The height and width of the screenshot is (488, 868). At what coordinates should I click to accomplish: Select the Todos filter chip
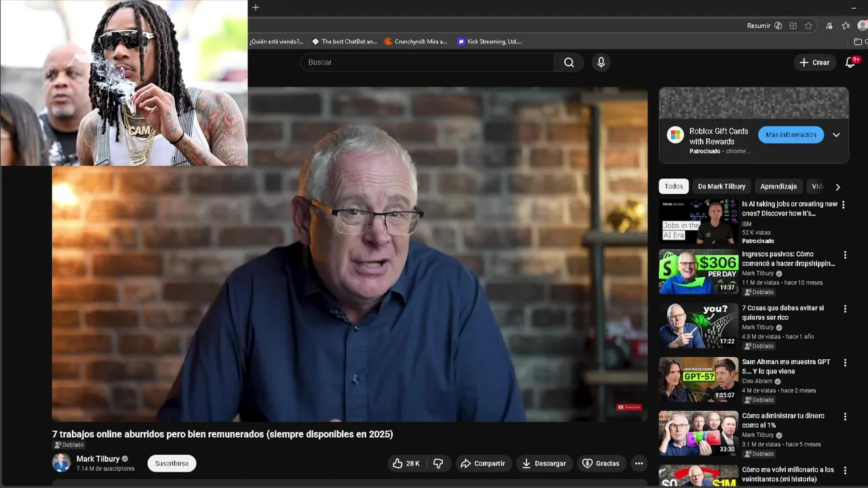coord(673,186)
